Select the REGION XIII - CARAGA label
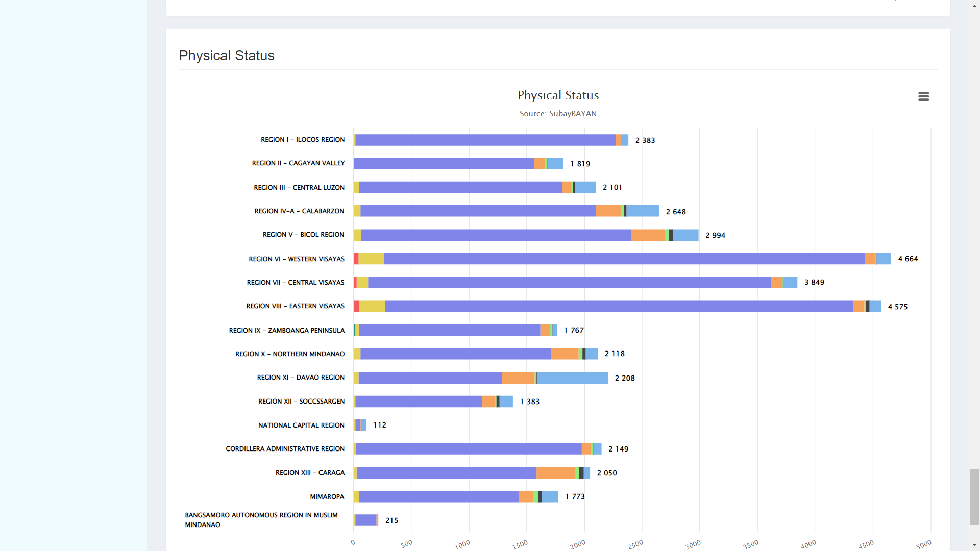 pyautogui.click(x=310, y=473)
